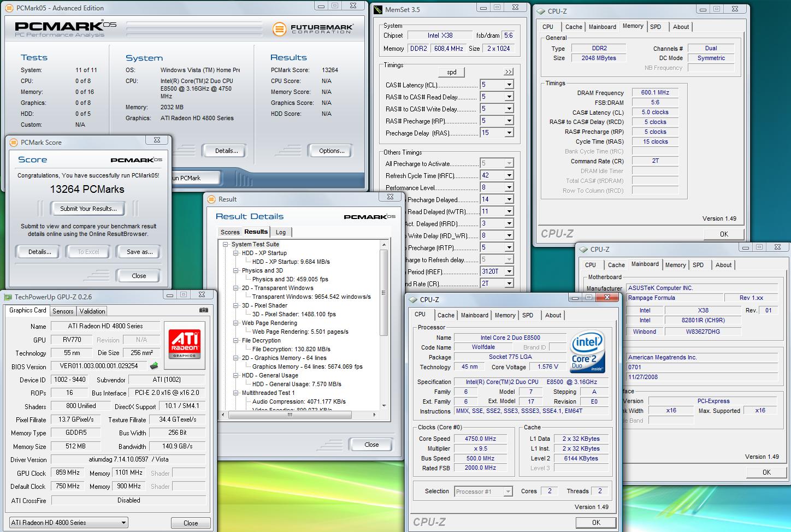Click the GPU-Z title bar icon
This screenshot has height=532, width=791.
(8, 297)
